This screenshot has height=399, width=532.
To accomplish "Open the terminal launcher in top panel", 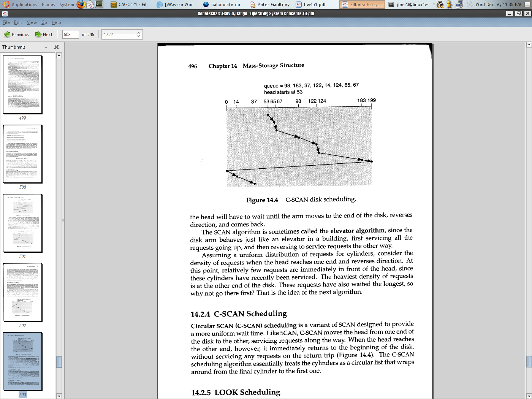I will coord(99,5).
